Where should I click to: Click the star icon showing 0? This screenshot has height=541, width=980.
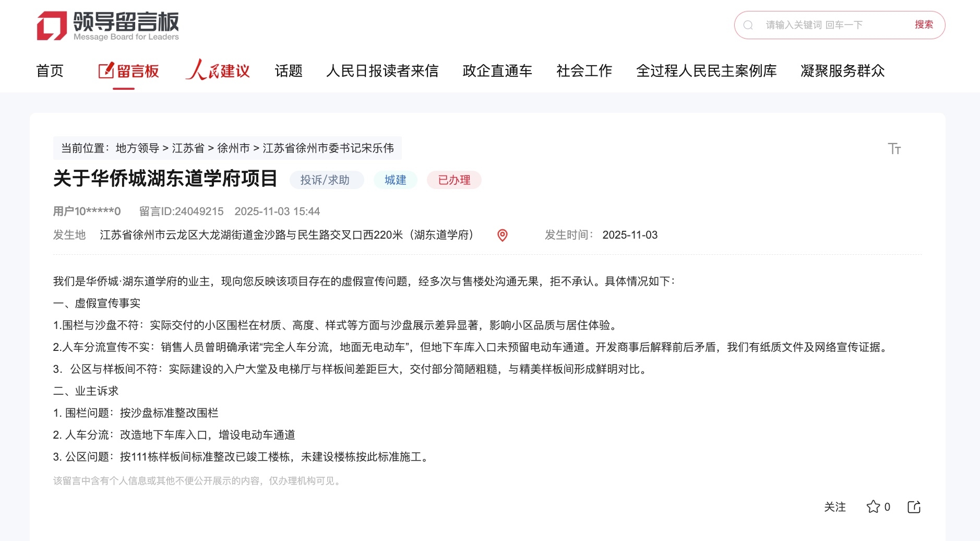[x=875, y=506]
